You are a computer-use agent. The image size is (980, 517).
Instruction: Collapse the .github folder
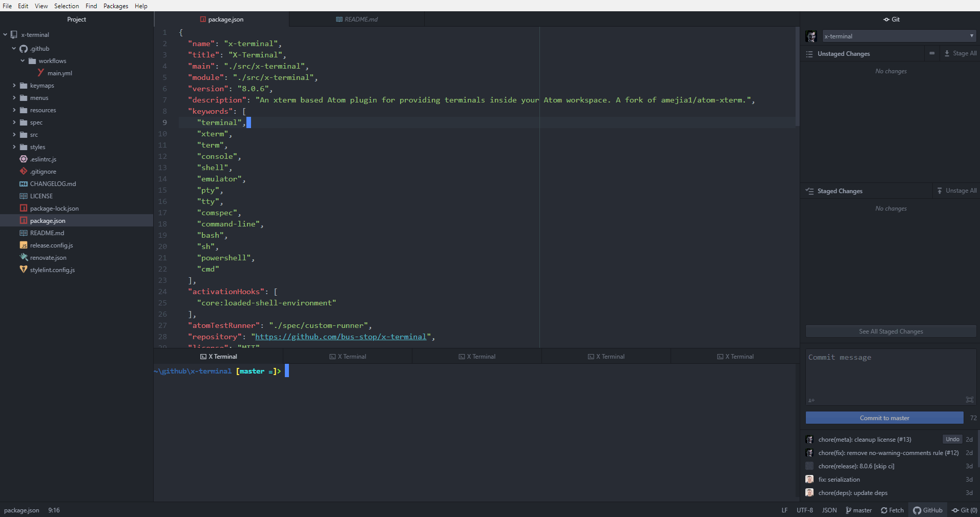click(14, 49)
